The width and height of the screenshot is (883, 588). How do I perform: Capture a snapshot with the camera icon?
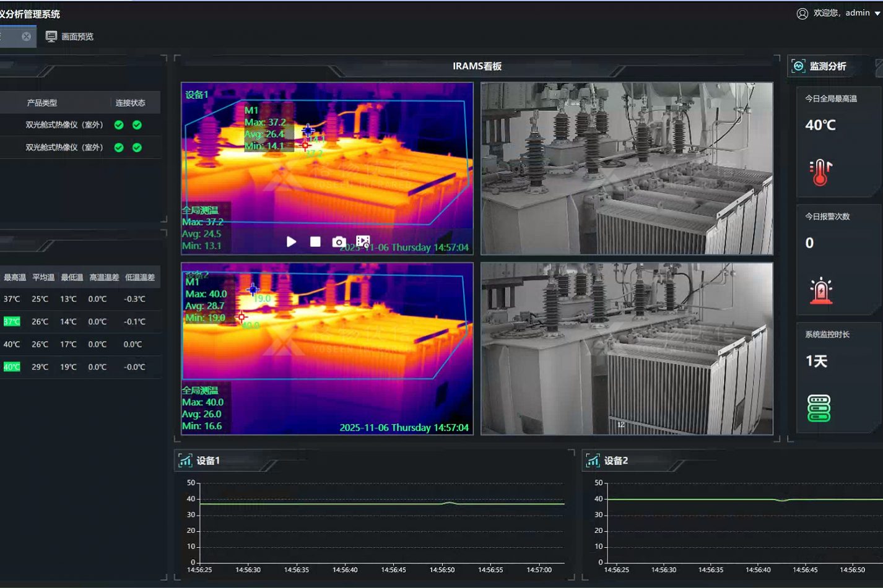click(339, 241)
